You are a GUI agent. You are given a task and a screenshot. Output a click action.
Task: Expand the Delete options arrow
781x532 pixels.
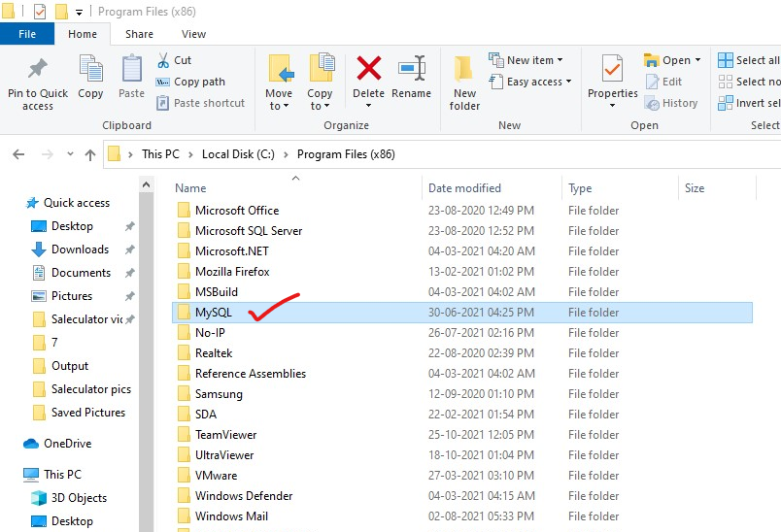(x=368, y=106)
